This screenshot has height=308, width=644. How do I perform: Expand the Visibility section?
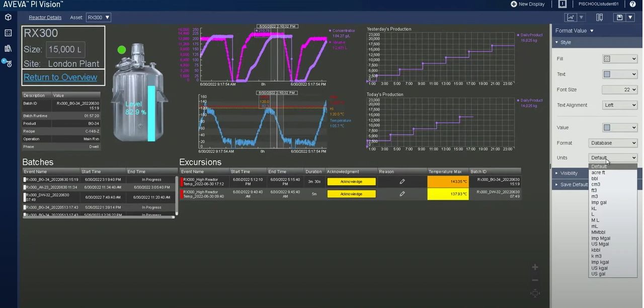click(569, 173)
